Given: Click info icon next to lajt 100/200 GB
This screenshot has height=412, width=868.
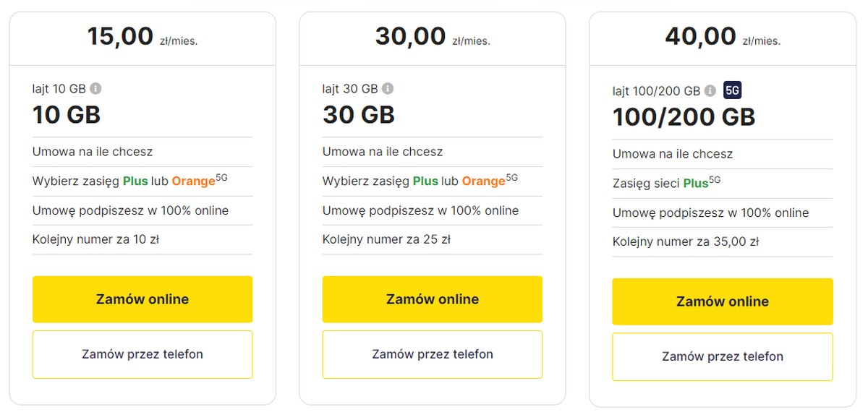Looking at the screenshot, I should click(x=710, y=91).
